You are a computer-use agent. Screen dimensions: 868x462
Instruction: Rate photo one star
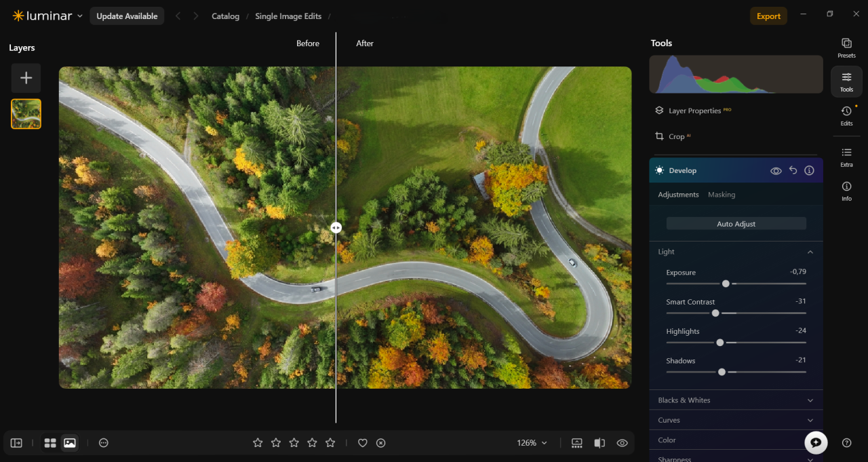pyautogui.click(x=258, y=443)
